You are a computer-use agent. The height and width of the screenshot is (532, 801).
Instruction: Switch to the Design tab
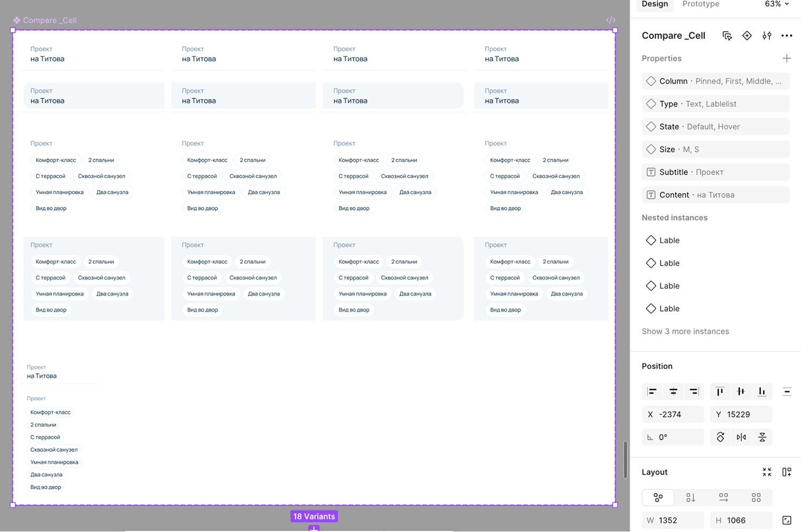[x=655, y=4]
